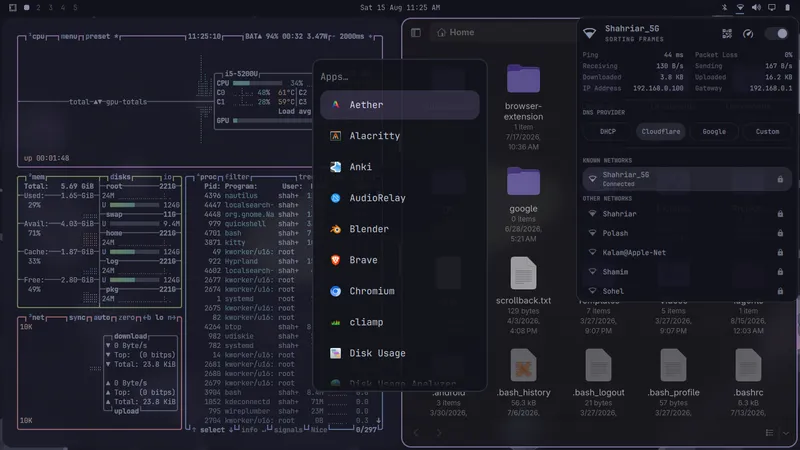The height and width of the screenshot is (450, 800).
Task: Connect to the Sohel network
Action: (x=687, y=291)
